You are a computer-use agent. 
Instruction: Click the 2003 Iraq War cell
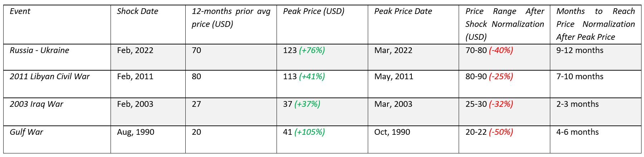(x=36, y=104)
